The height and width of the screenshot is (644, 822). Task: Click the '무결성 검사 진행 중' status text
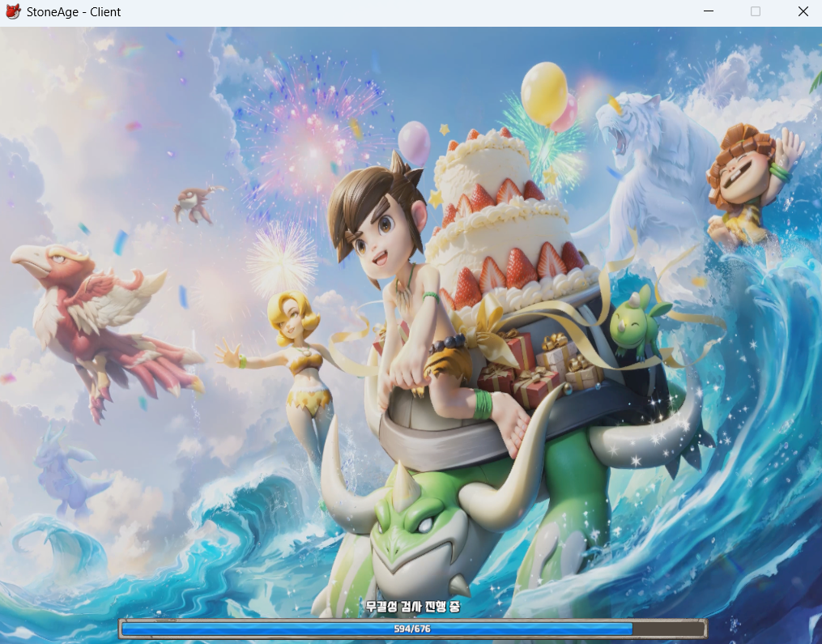tap(412, 607)
